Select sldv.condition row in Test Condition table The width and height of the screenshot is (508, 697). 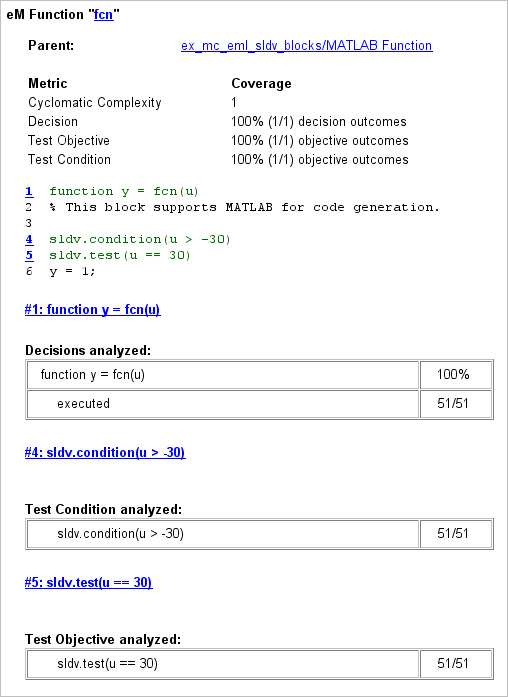259,533
